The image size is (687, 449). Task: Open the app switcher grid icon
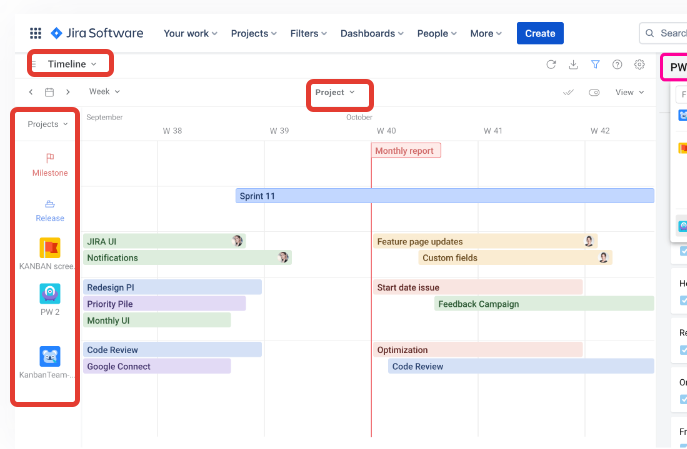(x=35, y=33)
